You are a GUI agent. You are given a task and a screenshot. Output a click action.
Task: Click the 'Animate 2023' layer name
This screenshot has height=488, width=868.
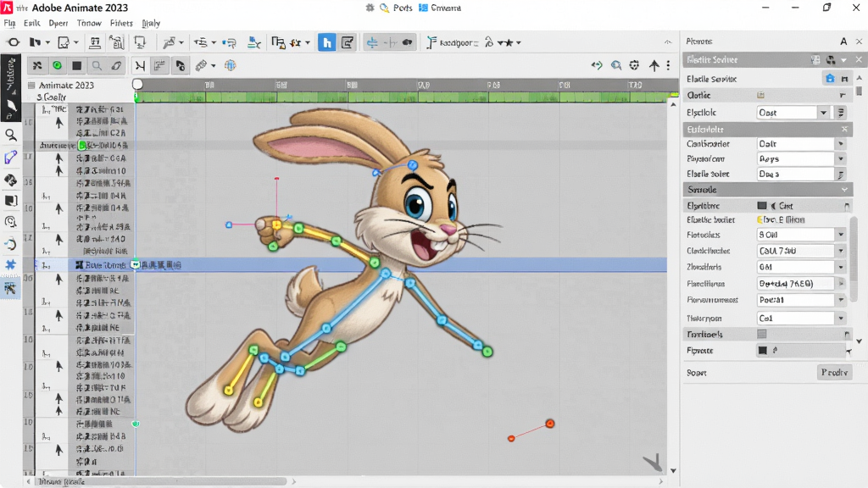[x=66, y=86]
